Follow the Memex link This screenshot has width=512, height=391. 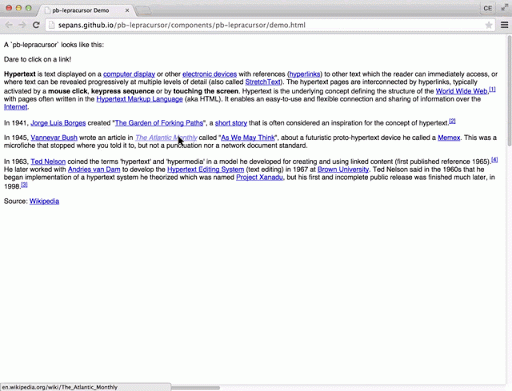point(449,138)
